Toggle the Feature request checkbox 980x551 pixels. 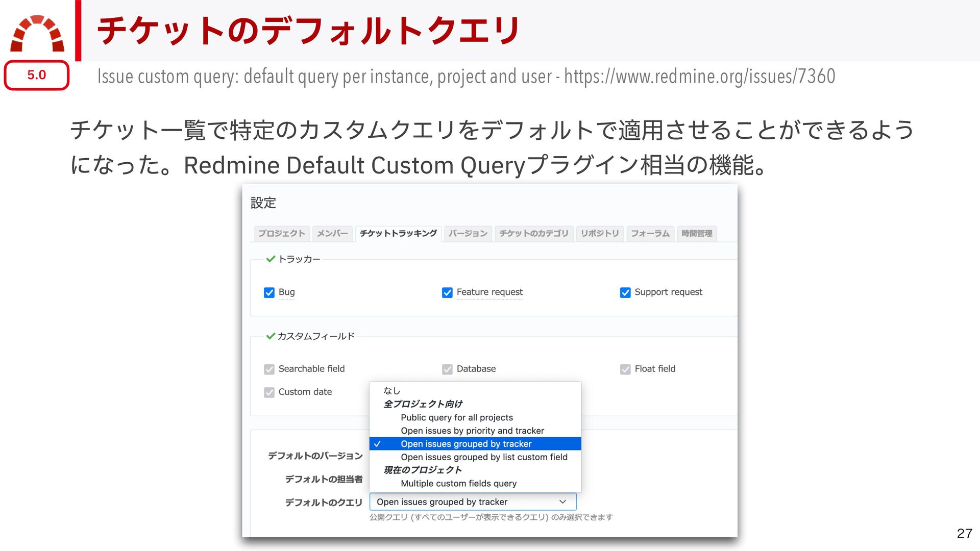click(x=447, y=292)
